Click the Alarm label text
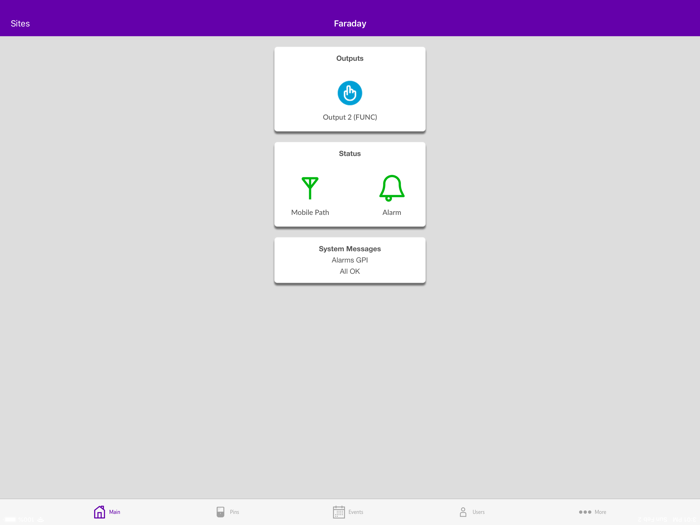Screen dimensions: 700x525 point(392,212)
